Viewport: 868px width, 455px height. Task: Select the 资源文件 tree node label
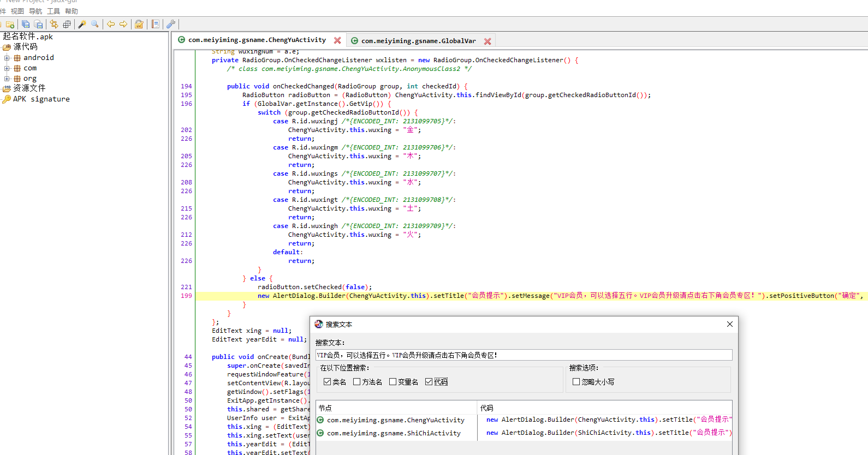click(x=29, y=88)
